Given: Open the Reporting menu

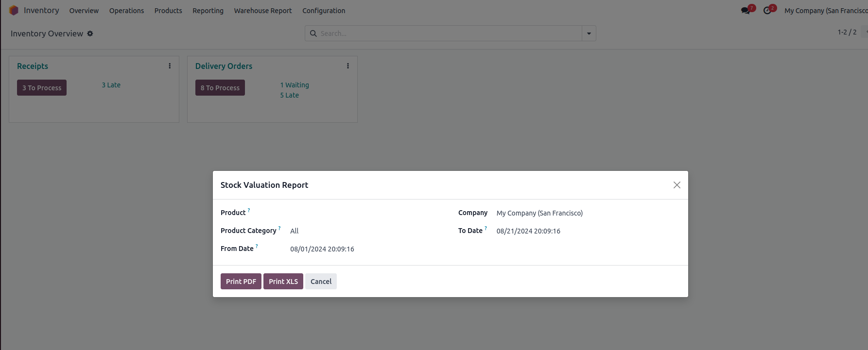Looking at the screenshot, I should click(208, 11).
